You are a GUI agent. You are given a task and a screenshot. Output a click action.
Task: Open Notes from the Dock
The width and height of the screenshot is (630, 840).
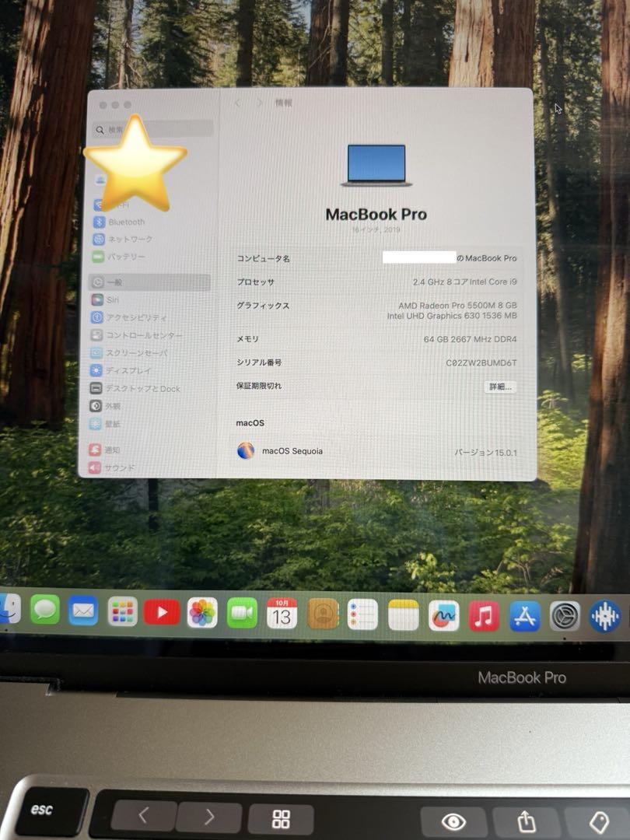(404, 615)
